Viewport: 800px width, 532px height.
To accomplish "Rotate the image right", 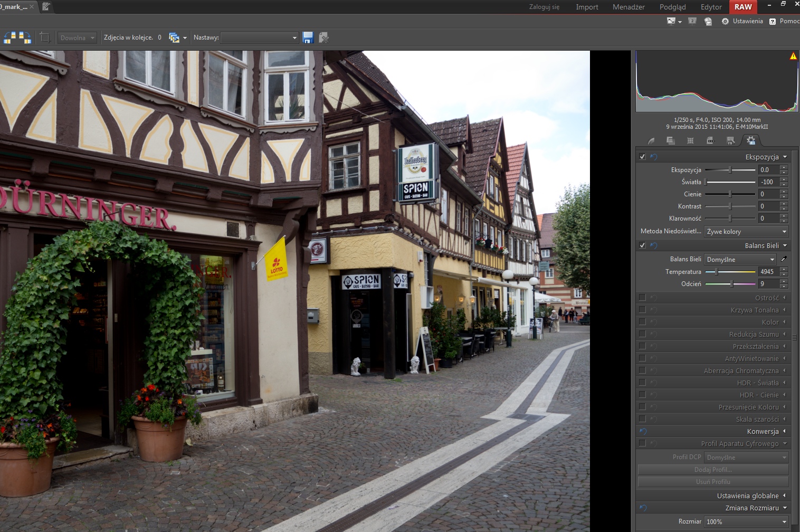I will point(25,37).
